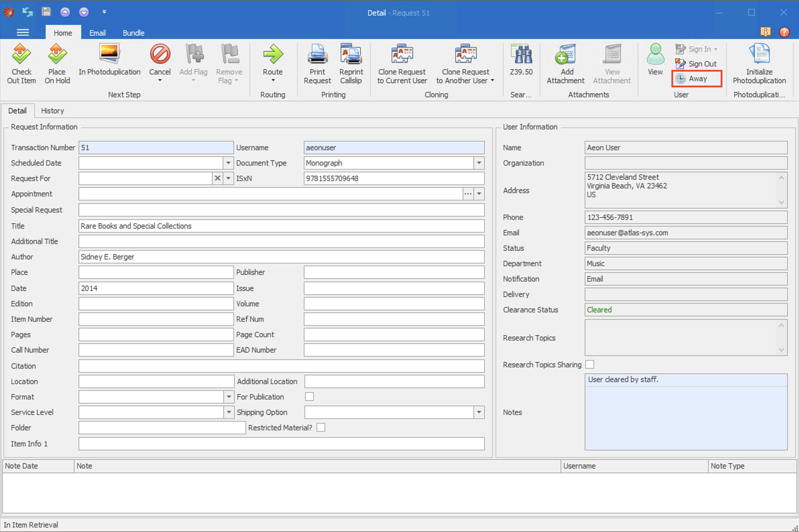Click the Initialize Photoduplication icon

[x=759, y=54]
